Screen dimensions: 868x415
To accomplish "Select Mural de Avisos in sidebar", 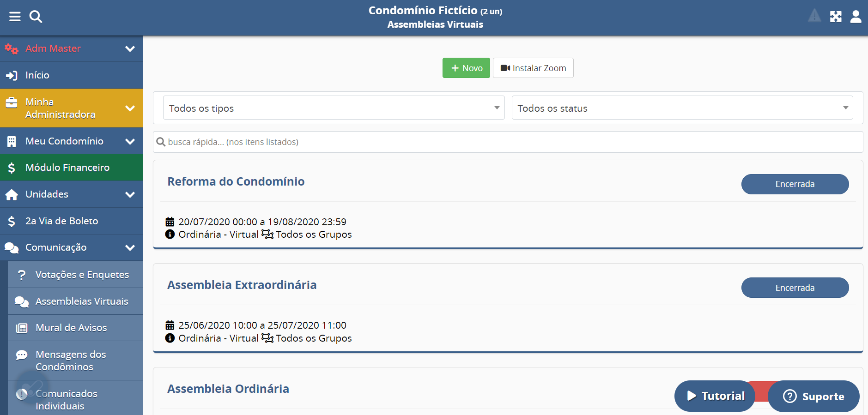I will point(71,328).
